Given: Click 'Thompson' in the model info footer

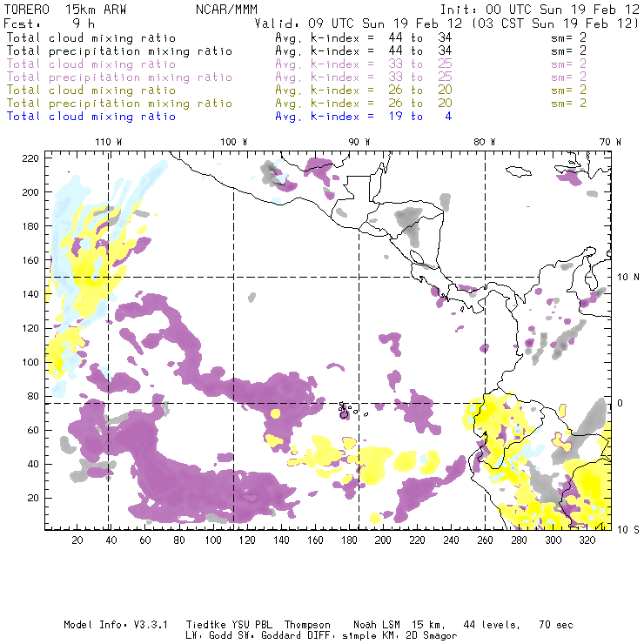Looking at the screenshot, I should click(x=307, y=625).
